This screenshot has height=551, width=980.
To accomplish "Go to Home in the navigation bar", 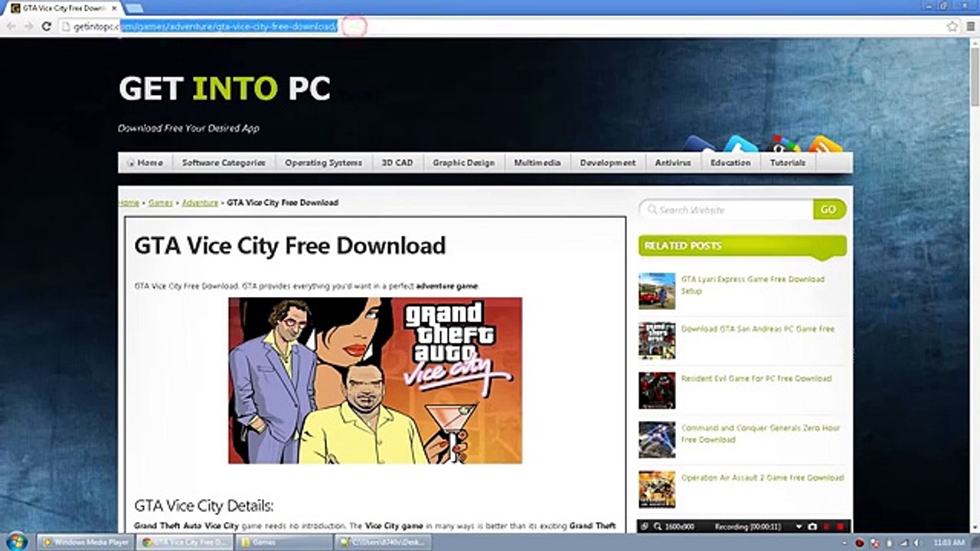I will click(145, 163).
